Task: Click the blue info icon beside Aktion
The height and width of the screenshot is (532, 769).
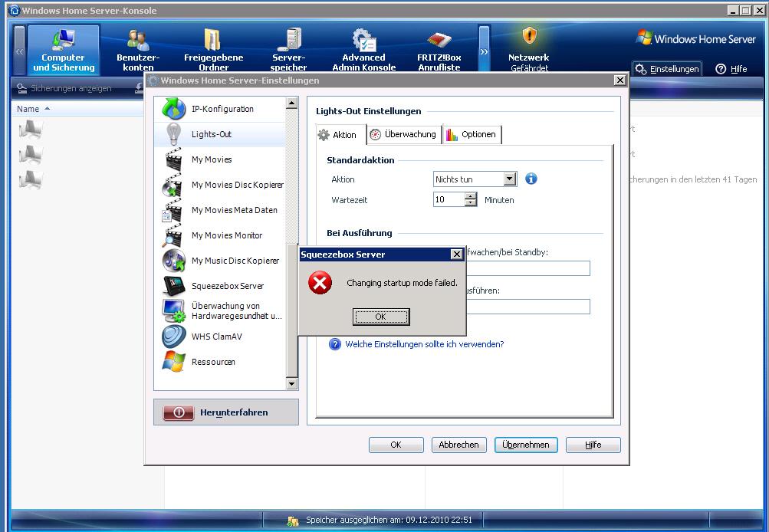Action: [531, 179]
